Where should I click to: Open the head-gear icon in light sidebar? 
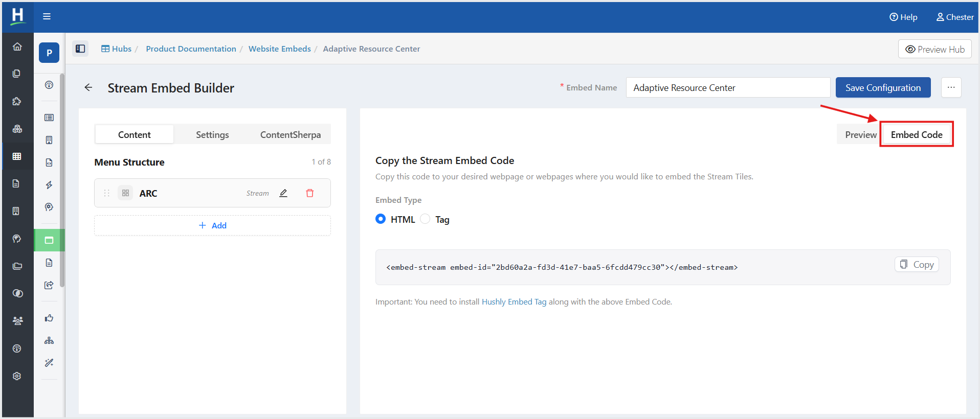click(x=49, y=207)
